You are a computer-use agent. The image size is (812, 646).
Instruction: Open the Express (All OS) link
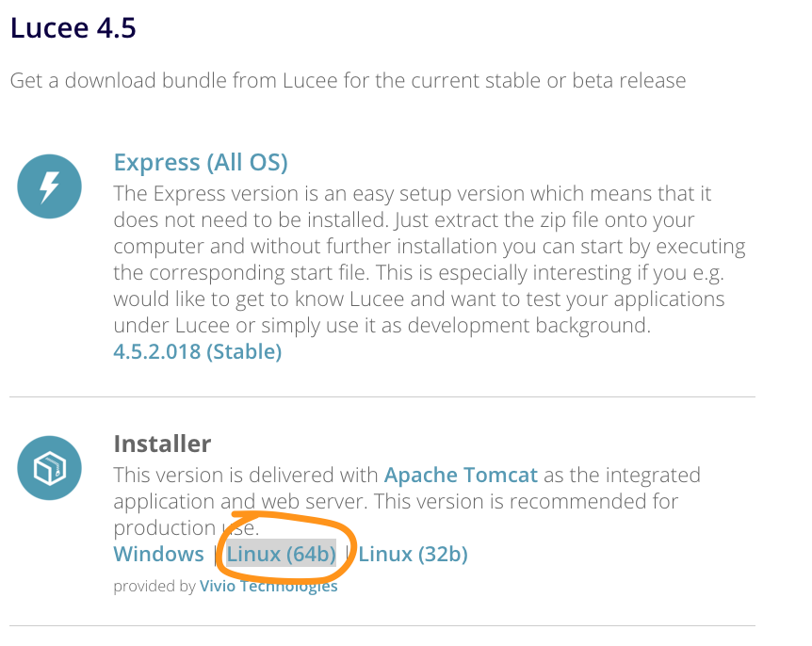pyautogui.click(x=201, y=163)
